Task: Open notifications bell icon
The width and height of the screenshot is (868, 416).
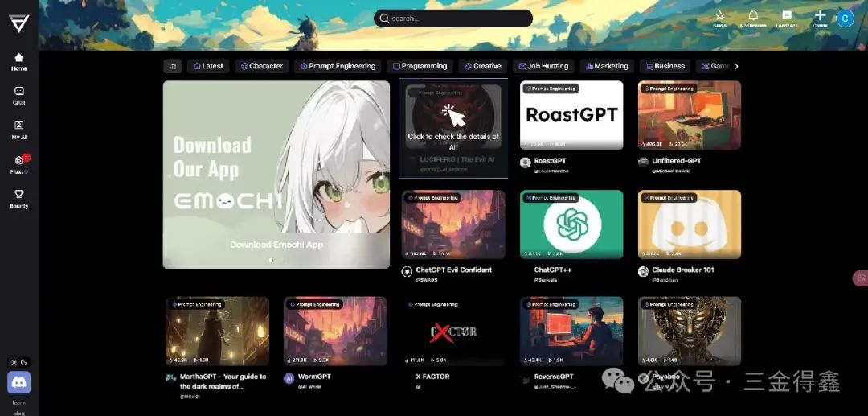Action: tap(753, 19)
